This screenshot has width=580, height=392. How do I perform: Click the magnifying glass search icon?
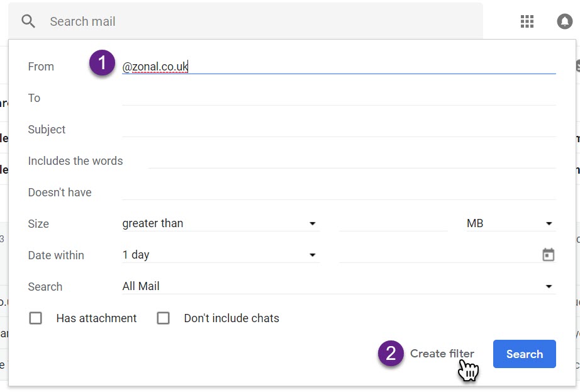(x=28, y=21)
